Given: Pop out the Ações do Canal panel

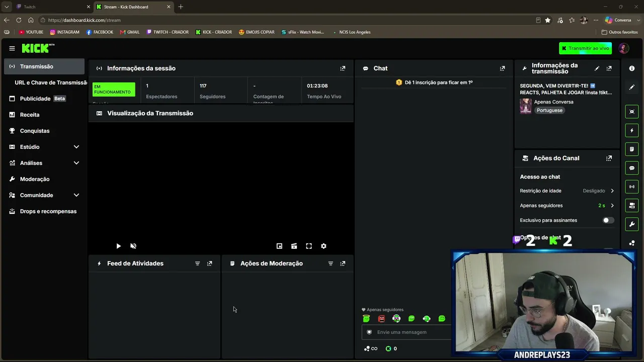Looking at the screenshot, I should [609, 158].
